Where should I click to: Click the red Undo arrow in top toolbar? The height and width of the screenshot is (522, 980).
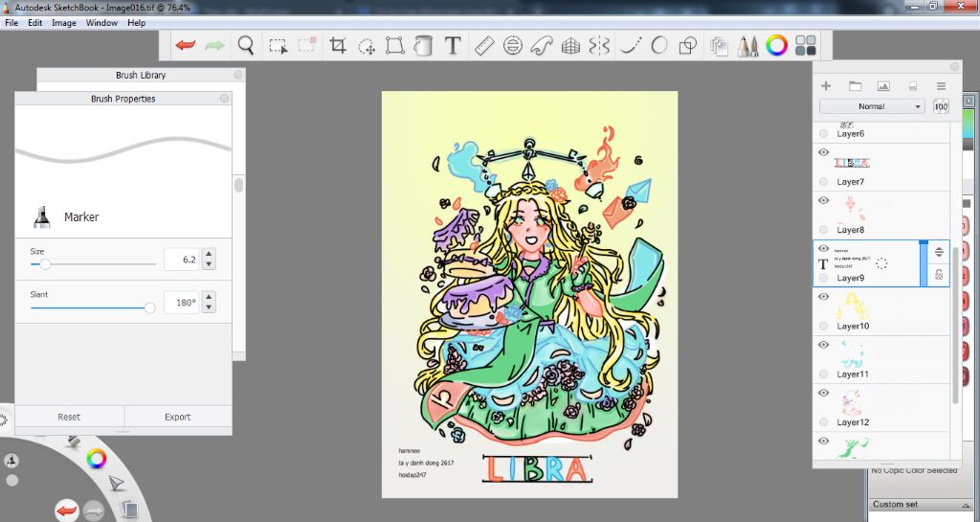pos(185,46)
